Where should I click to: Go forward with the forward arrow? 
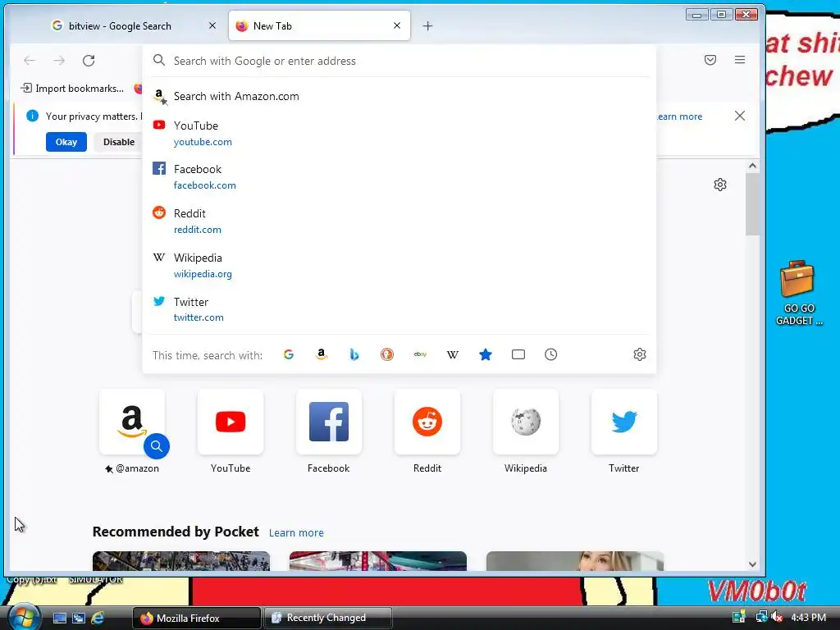(59, 61)
